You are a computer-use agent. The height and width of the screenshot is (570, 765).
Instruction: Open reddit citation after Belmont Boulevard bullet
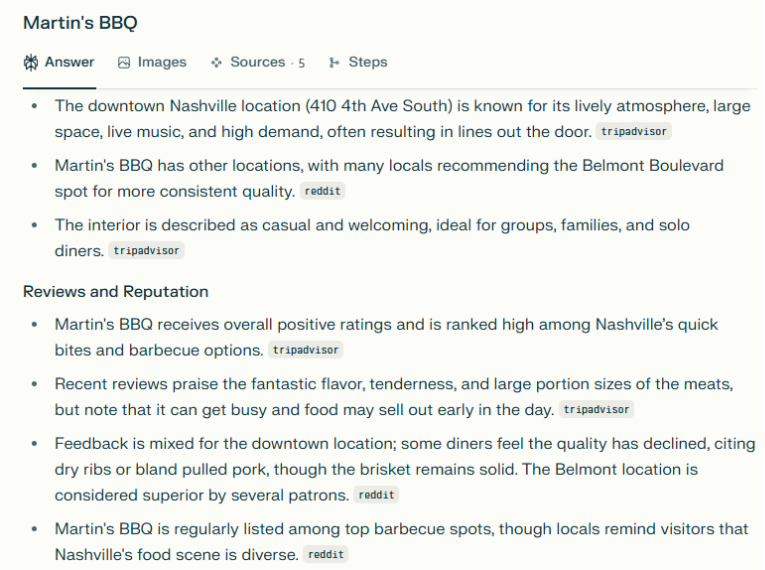(324, 192)
